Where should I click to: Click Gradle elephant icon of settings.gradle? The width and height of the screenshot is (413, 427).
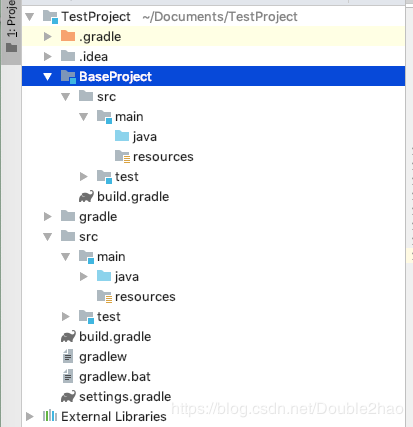pos(68,397)
